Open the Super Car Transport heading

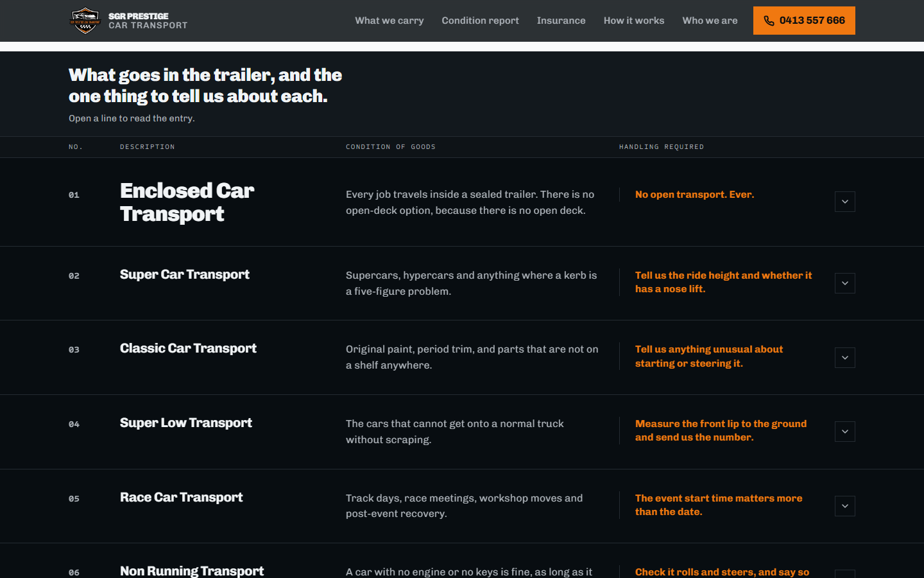pos(185,275)
